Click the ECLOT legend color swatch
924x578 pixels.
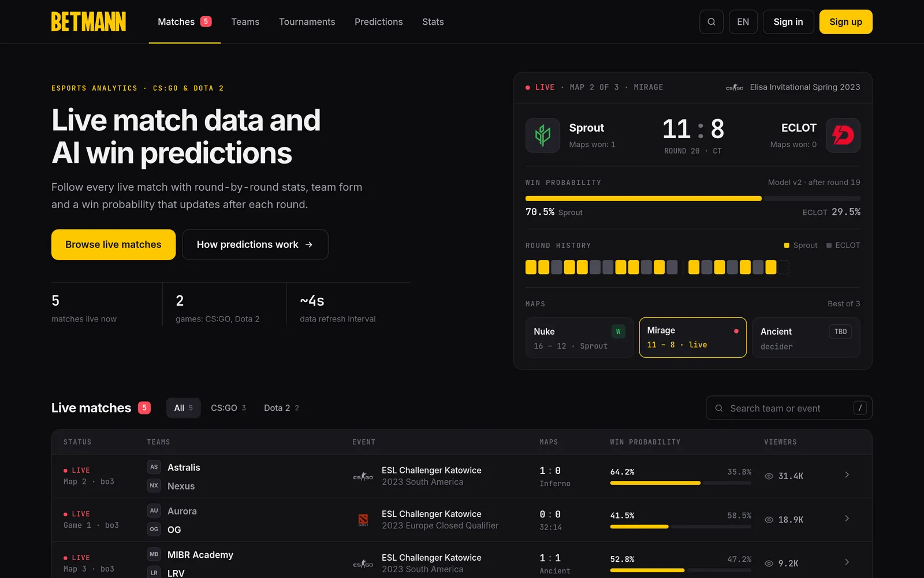pyautogui.click(x=829, y=246)
